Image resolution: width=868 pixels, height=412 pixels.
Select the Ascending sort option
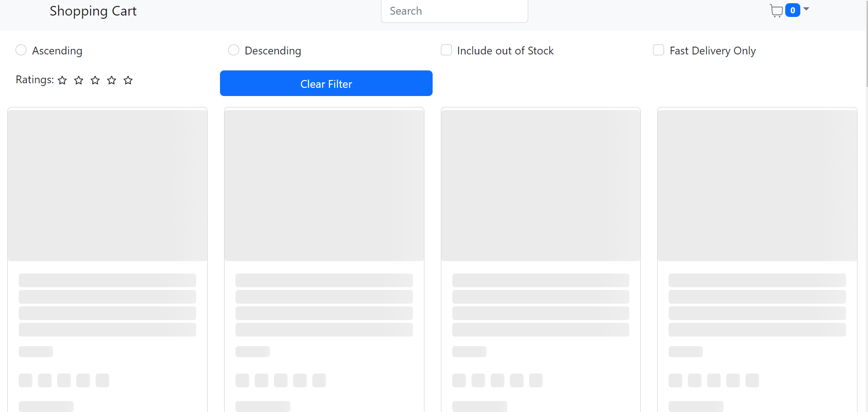point(21,50)
